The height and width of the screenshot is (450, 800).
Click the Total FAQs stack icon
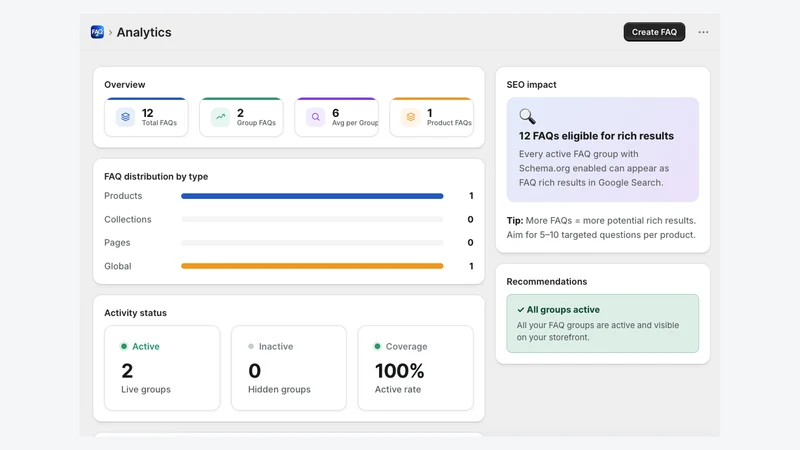(125, 117)
